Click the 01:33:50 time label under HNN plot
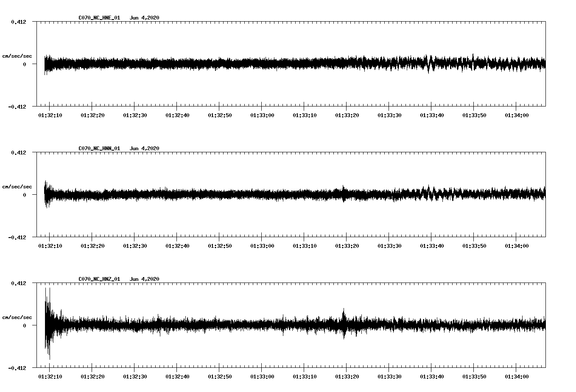 click(x=474, y=246)
